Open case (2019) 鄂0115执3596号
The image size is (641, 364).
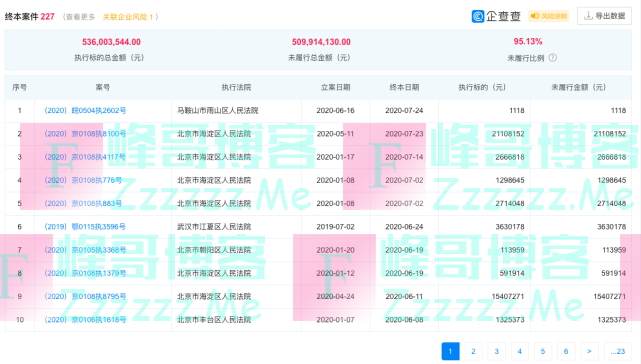(x=85, y=227)
